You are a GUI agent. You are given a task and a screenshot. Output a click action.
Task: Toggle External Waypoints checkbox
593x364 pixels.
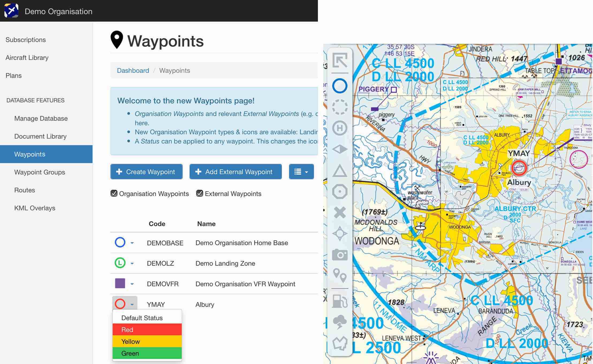[x=200, y=193]
